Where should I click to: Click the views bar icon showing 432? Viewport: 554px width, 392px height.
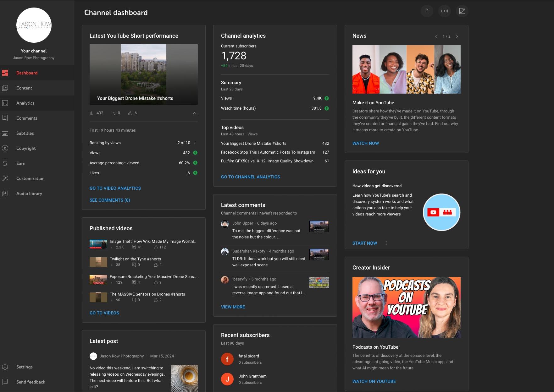91,113
